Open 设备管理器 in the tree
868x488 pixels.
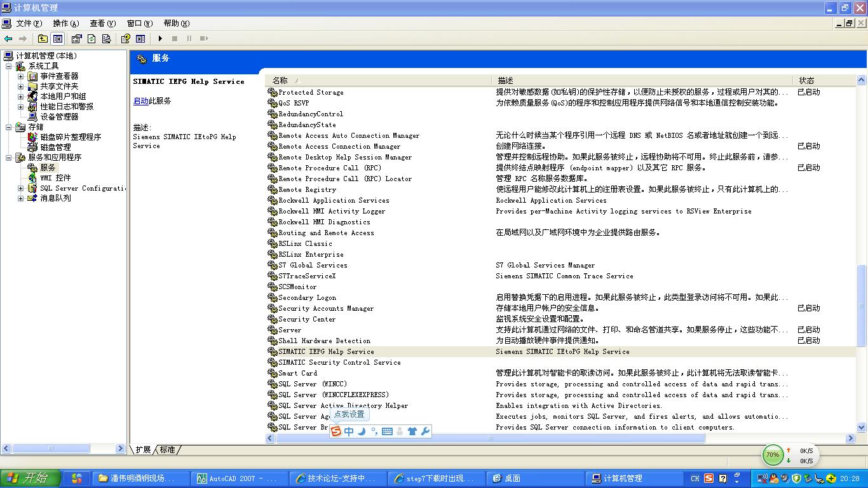click(x=59, y=117)
